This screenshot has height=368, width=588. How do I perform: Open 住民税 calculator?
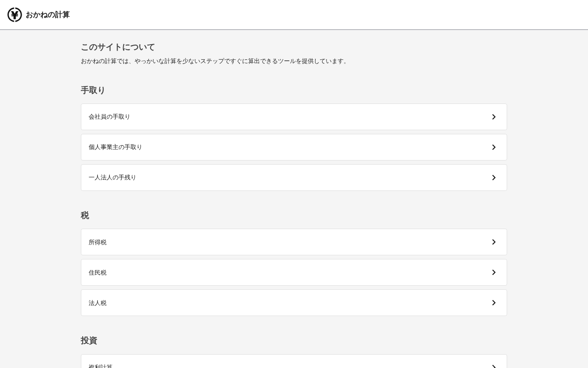97,272
